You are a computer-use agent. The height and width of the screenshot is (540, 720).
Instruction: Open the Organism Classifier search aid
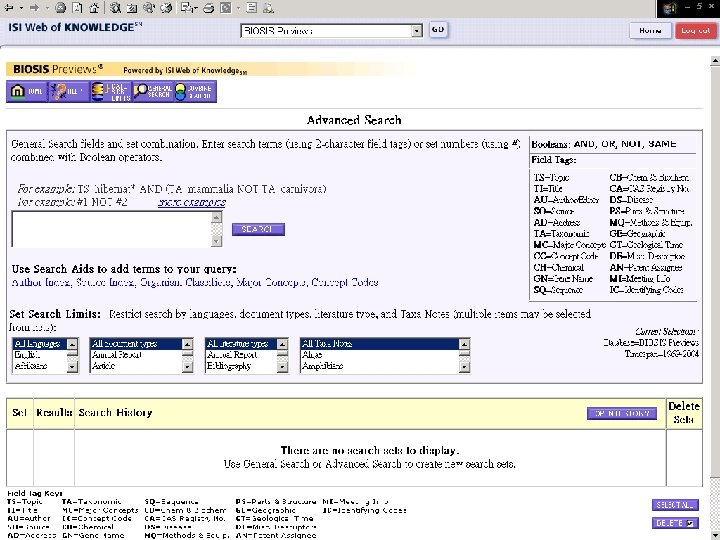(x=185, y=282)
